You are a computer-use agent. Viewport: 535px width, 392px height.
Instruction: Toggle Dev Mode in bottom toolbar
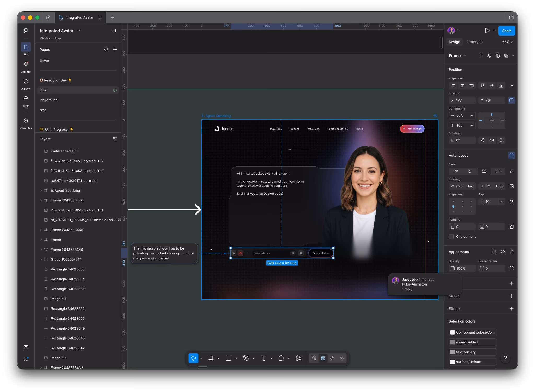click(341, 358)
